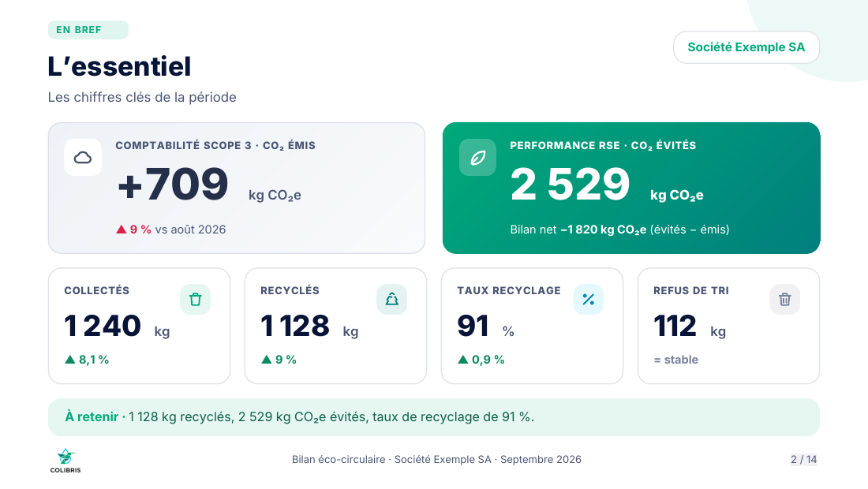Screen dimensions: 868x489
Task: Click the REFUS DE TRI label
Action: point(691,290)
